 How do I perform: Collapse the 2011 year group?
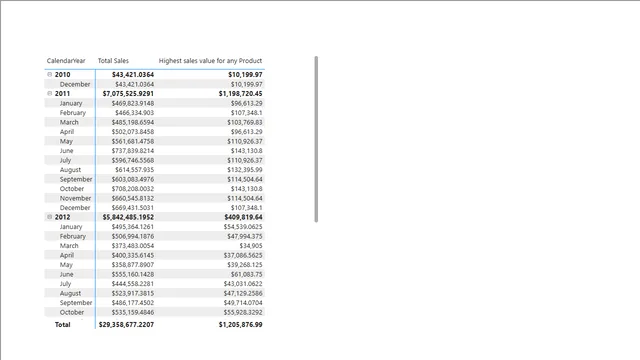[49, 93]
